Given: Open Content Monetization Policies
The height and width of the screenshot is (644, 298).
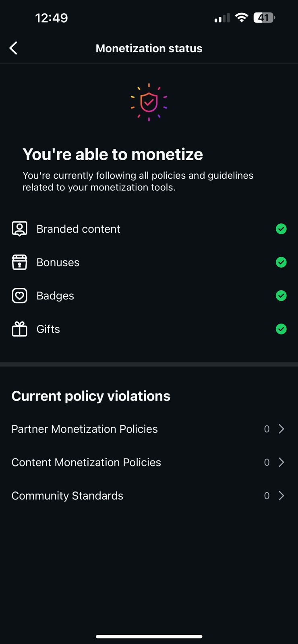Looking at the screenshot, I should (86, 462).
